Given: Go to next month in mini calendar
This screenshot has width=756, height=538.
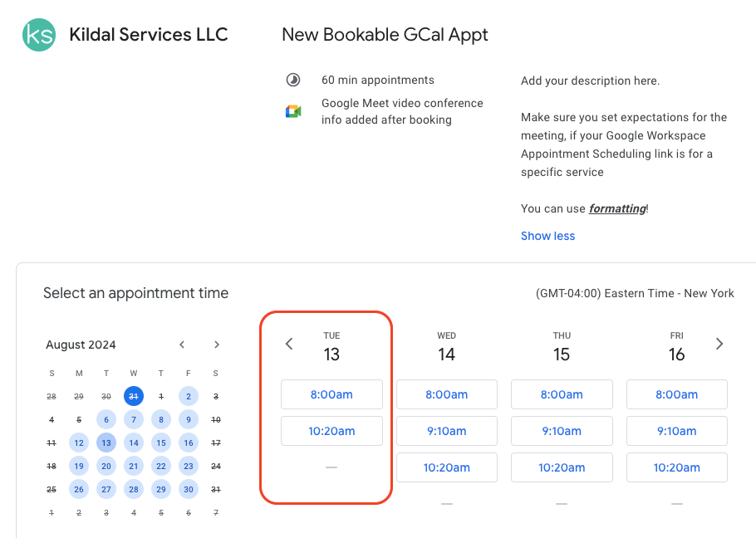Looking at the screenshot, I should point(217,345).
